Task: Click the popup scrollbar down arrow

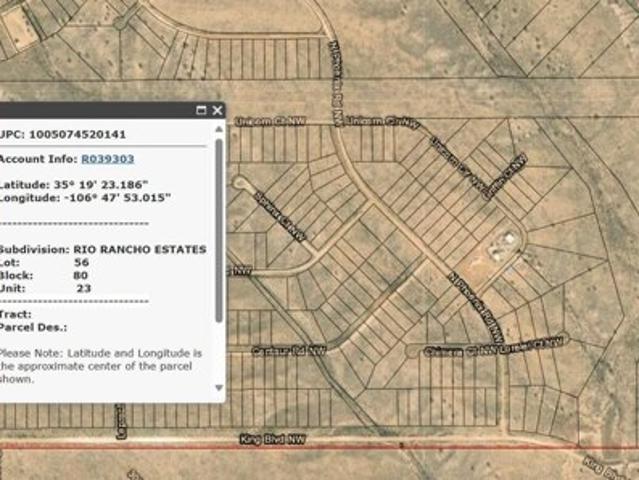Action: click(218, 388)
